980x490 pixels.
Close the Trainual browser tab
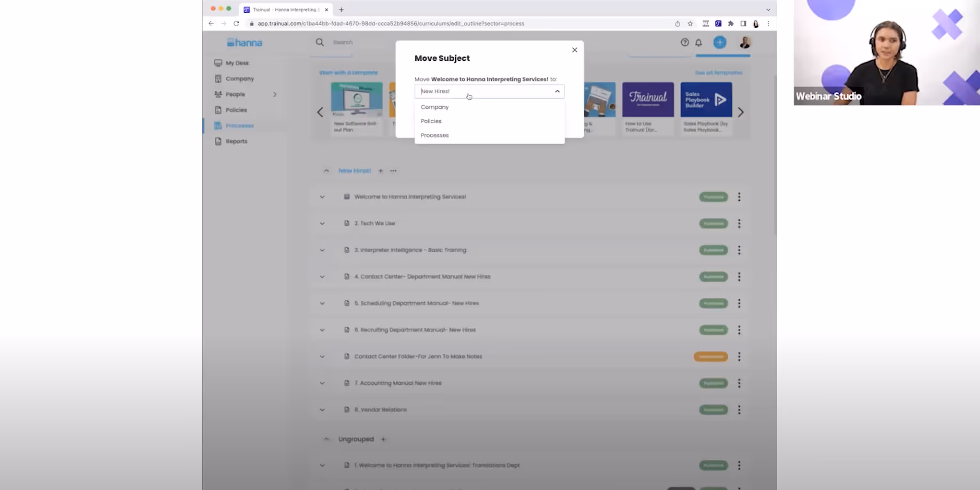(327, 10)
